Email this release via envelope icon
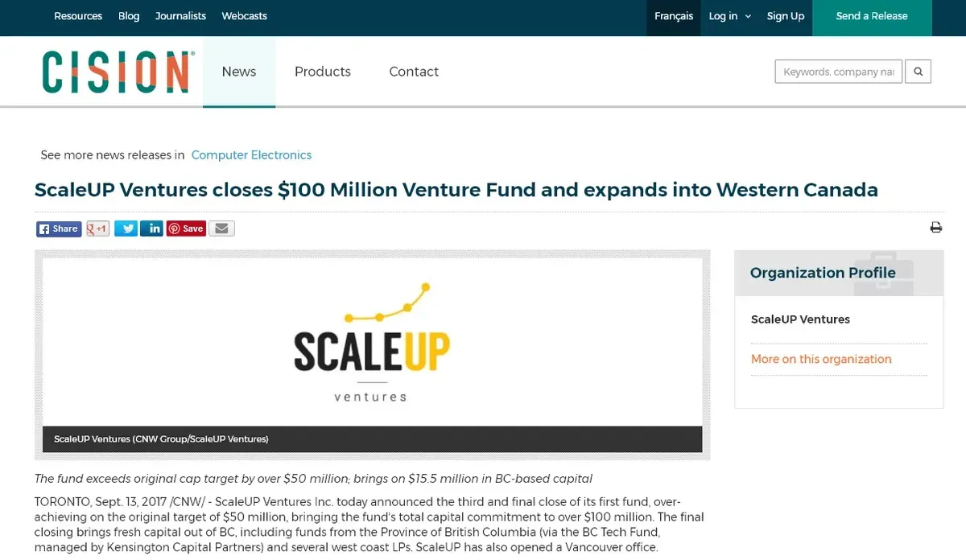 [221, 229]
